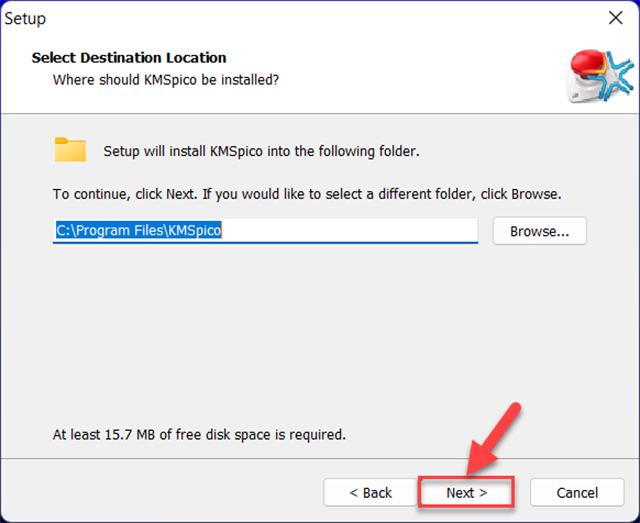640x523 pixels.
Task: Click the text 'Where should KMSpico be installed?'
Action: click(x=166, y=80)
